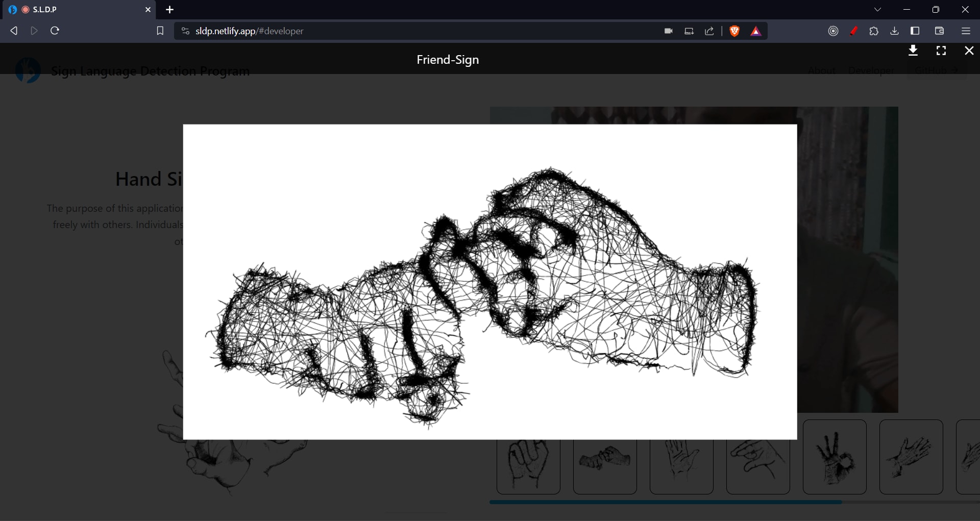The image size is (980, 521).
Task: Click the red extension icon in toolbar
Action: tap(853, 31)
